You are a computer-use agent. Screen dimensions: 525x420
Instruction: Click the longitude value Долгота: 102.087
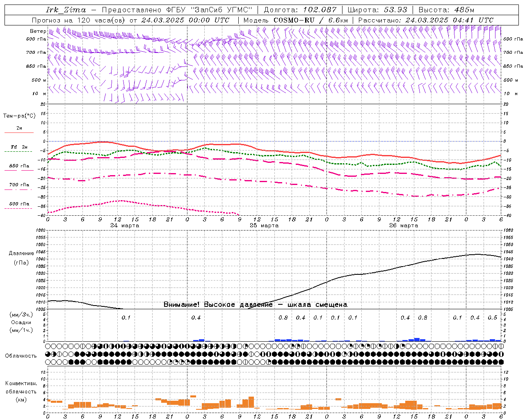[300, 10]
